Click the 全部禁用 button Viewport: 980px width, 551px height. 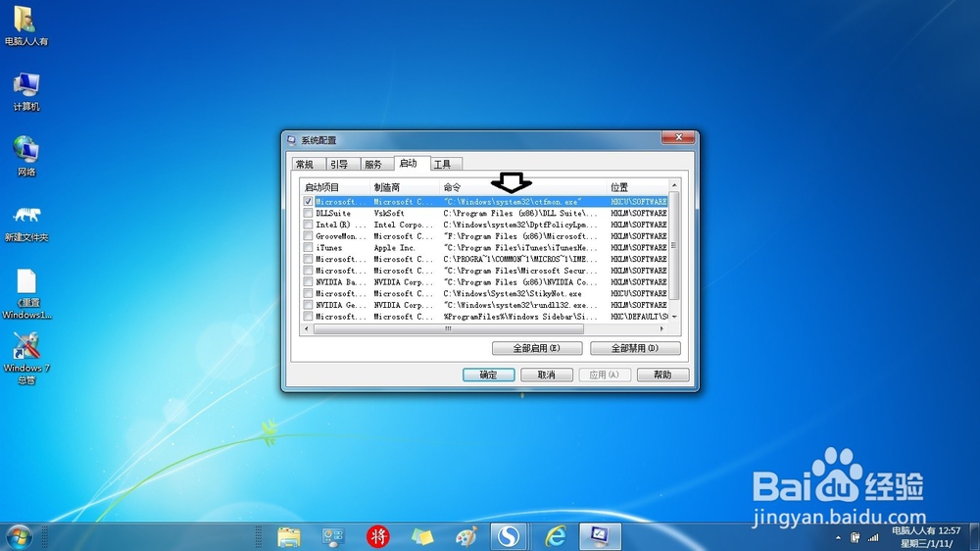tap(635, 348)
